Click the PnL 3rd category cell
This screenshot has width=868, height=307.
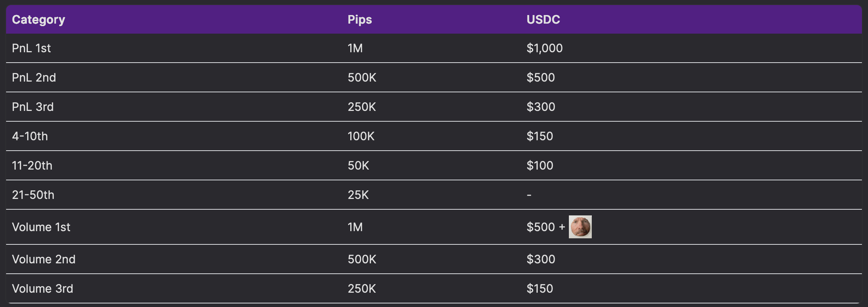point(33,107)
